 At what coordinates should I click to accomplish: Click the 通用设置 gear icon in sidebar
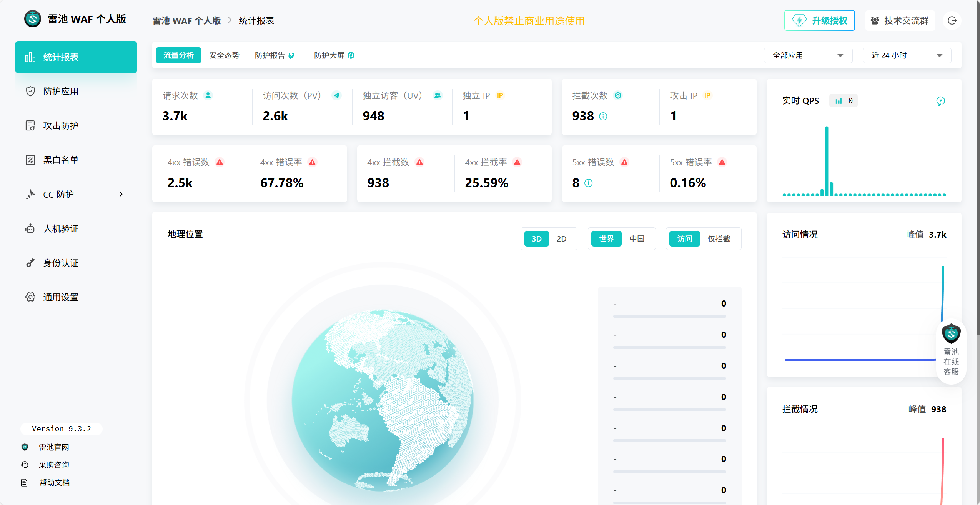click(30, 297)
